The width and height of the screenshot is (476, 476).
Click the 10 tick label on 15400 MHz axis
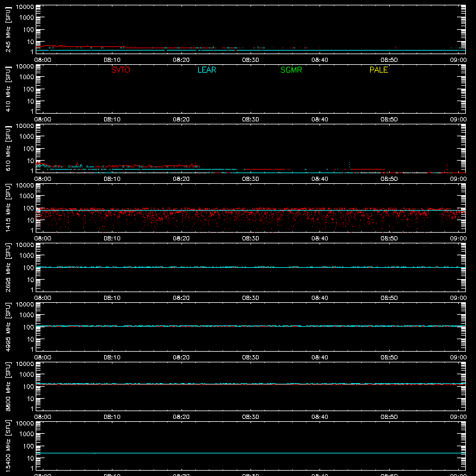point(30,458)
